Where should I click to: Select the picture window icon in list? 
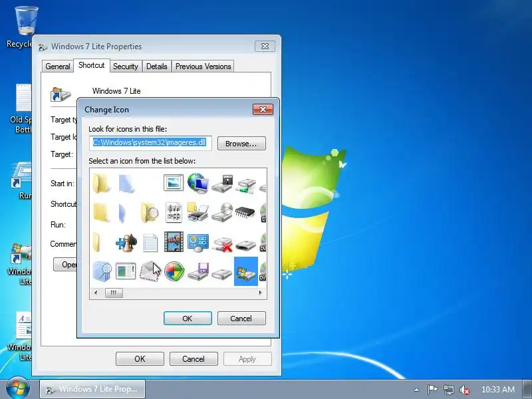pyautogui.click(x=174, y=184)
